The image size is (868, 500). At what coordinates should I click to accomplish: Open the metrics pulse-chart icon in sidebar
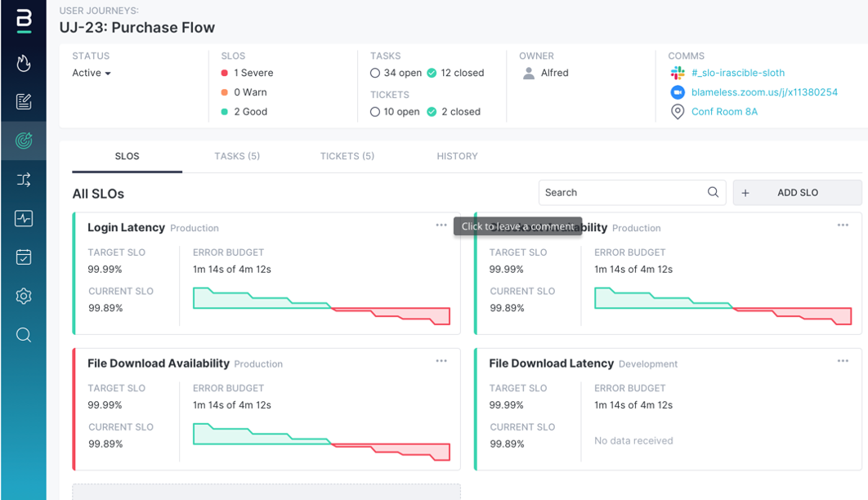click(24, 218)
